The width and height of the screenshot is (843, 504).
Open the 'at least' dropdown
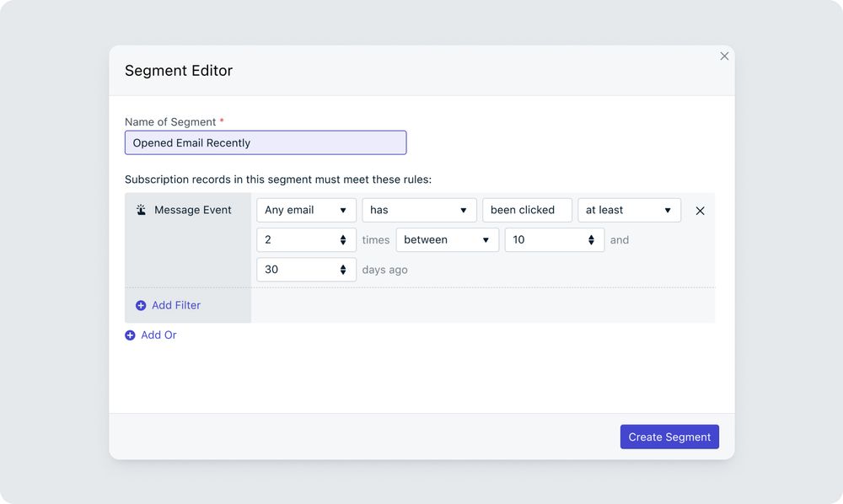pos(629,210)
